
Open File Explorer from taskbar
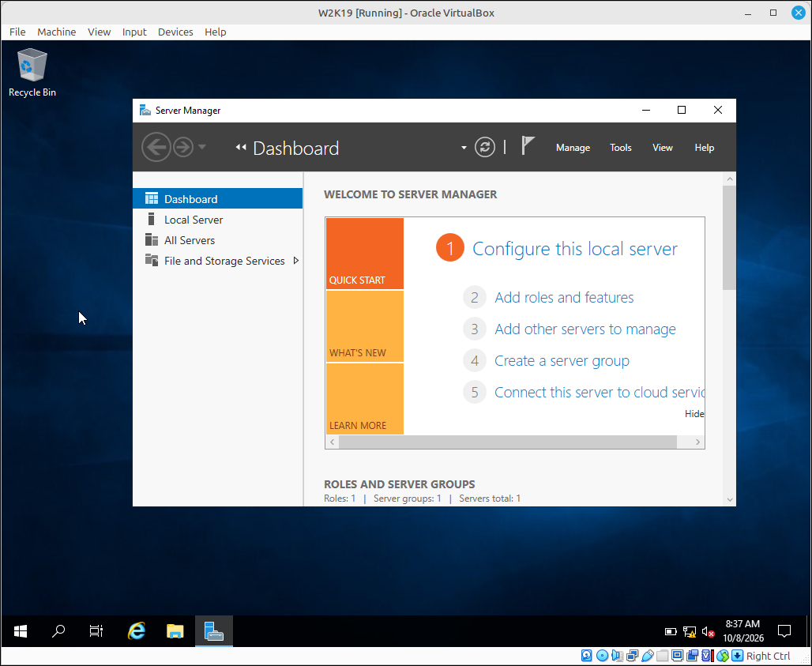pos(175,630)
